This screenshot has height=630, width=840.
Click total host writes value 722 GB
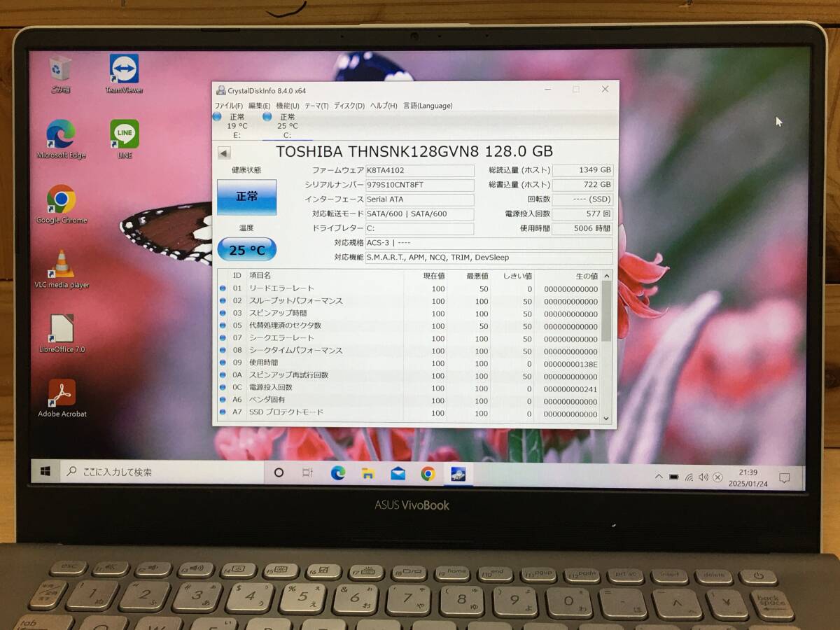coord(582,185)
